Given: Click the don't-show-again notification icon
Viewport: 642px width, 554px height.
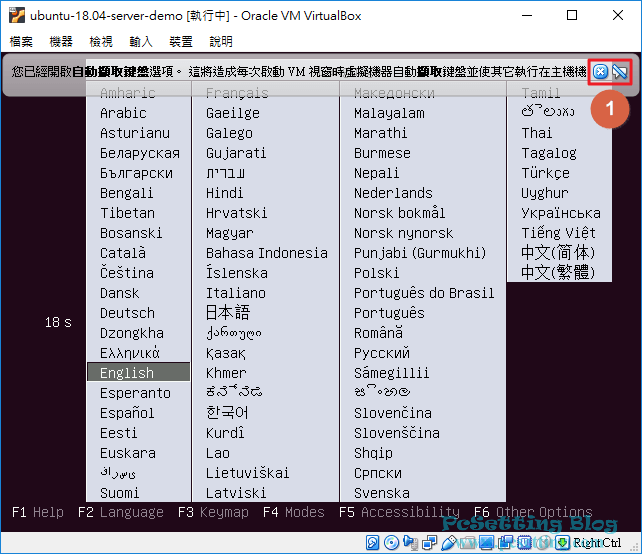Looking at the screenshot, I should tap(620, 71).
